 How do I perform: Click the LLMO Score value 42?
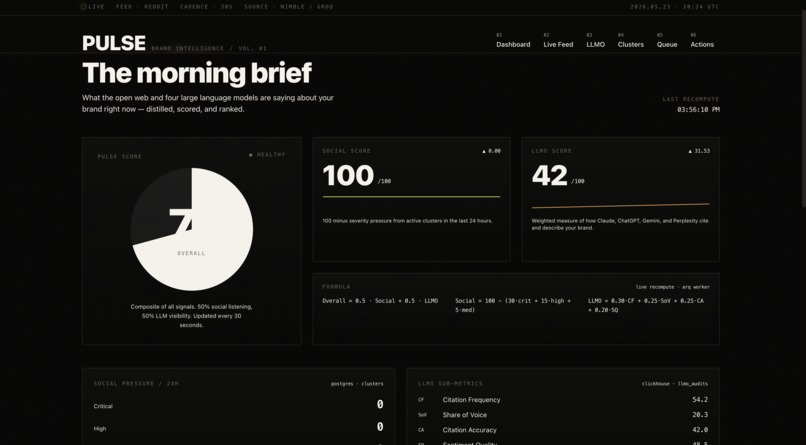point(549,176)
